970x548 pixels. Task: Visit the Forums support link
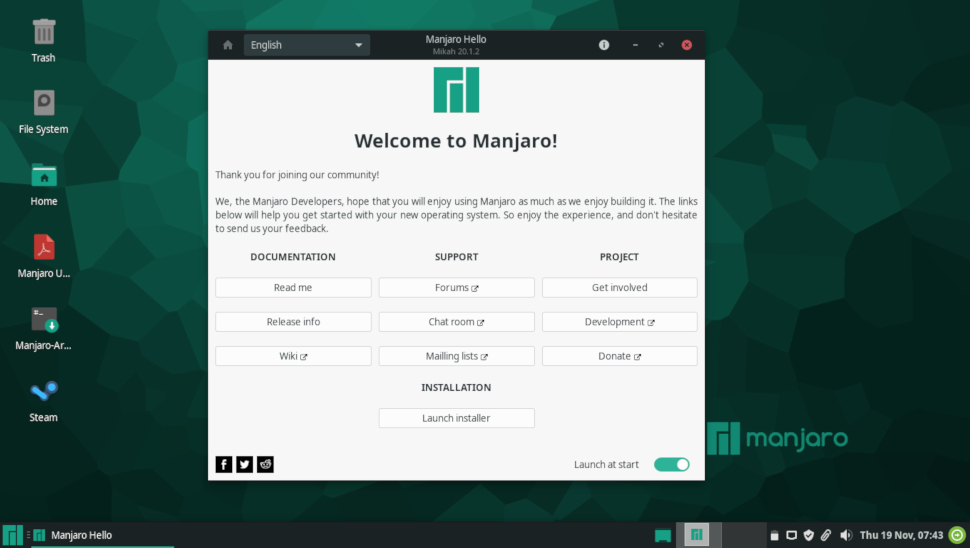pyautogui.click(x=457, y=288)
